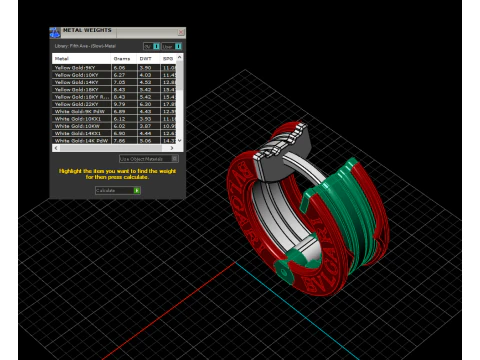
Task: Click the SPG column header
Action: click(x=168, y=59)
